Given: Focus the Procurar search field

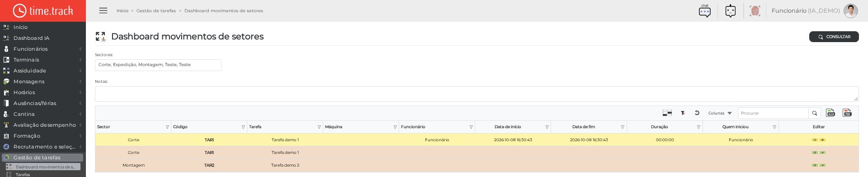Looking at the screenshot, I should (773, 113).
